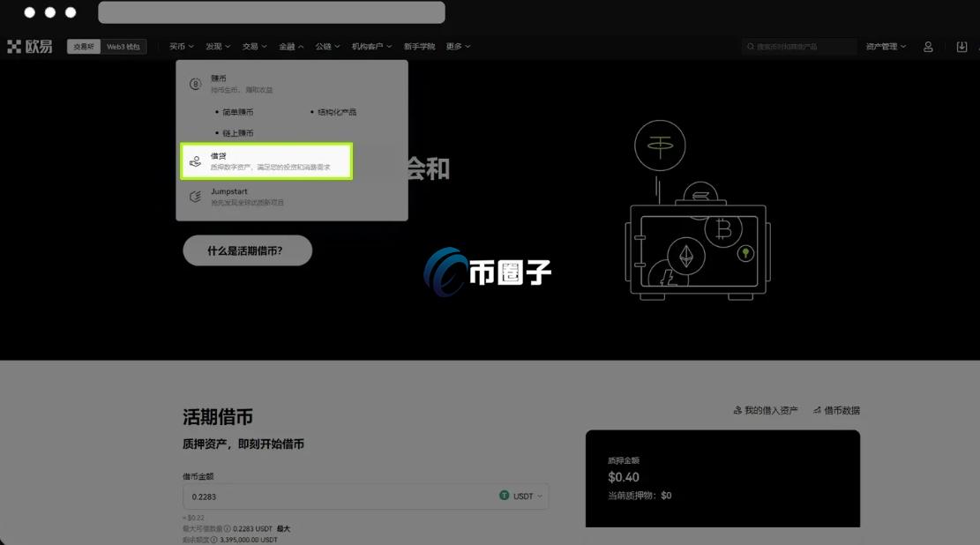Open the 赚币 earn icon
This screenshot has width=980, height=545.
point(195,82)
